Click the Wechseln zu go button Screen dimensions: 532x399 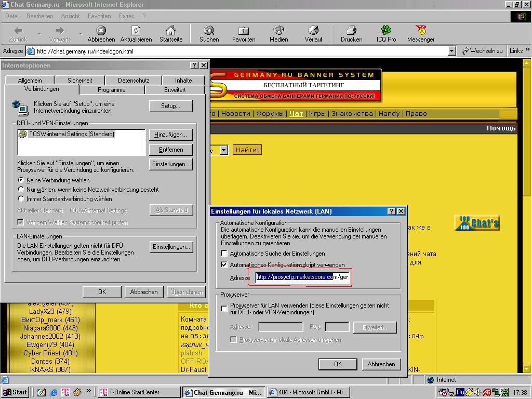[483, 51]
